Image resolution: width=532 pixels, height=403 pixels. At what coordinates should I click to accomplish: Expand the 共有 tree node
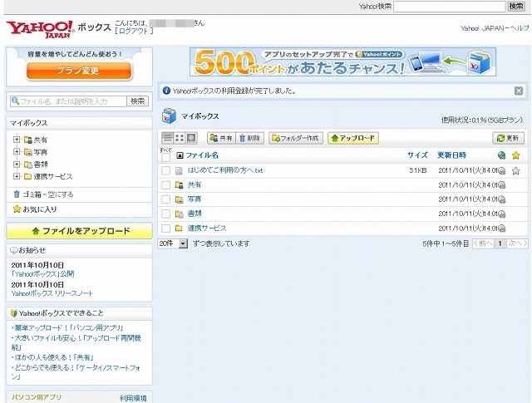tap(17, 140)
